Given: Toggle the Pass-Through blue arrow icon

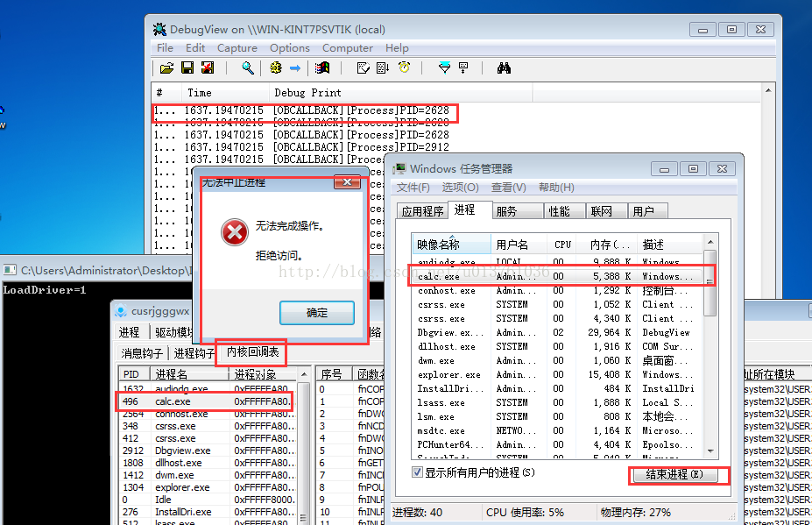Looking at the screenshot, I should pyautogui.click(x=295, y=67).
